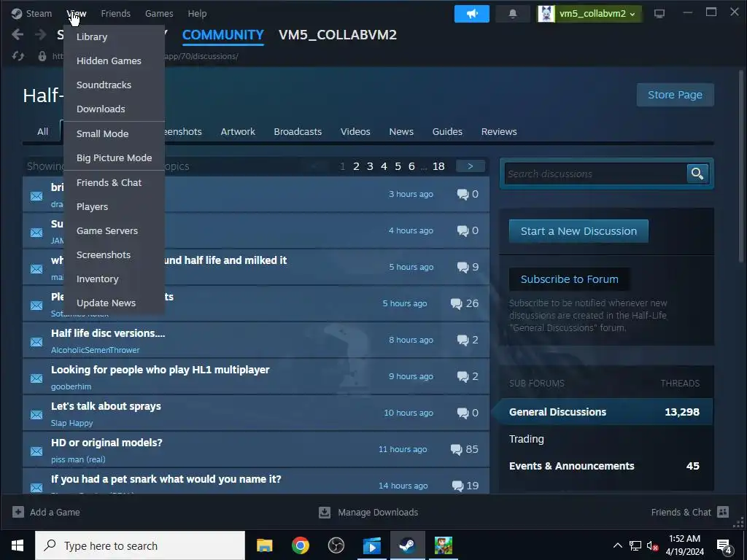Click the magnifier search discussions button
This screenshot has height=560, width=747.
pyautogui.click(x=697, y=174)
